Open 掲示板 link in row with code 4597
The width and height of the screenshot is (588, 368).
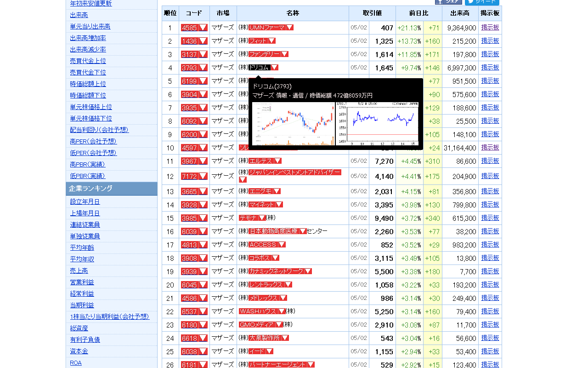tap(490, 148)
